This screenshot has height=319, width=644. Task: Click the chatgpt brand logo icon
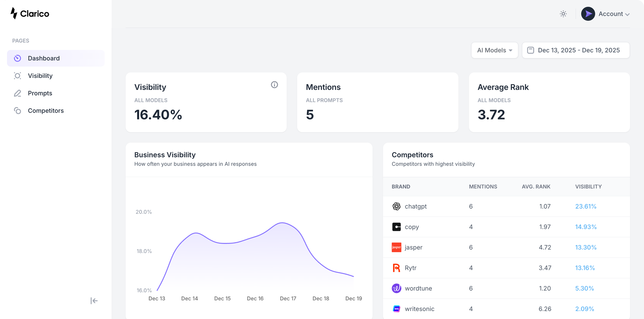coord(396,206)
